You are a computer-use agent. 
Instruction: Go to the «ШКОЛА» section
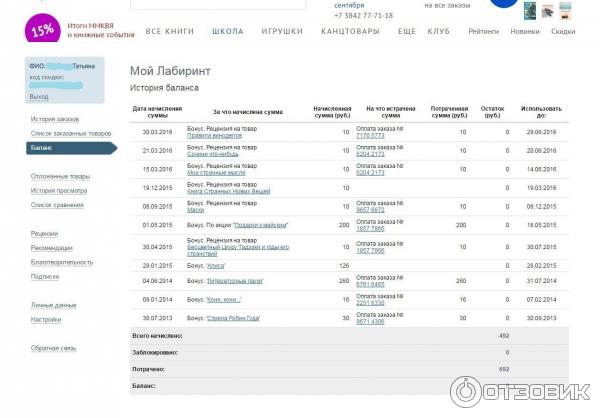228,32
